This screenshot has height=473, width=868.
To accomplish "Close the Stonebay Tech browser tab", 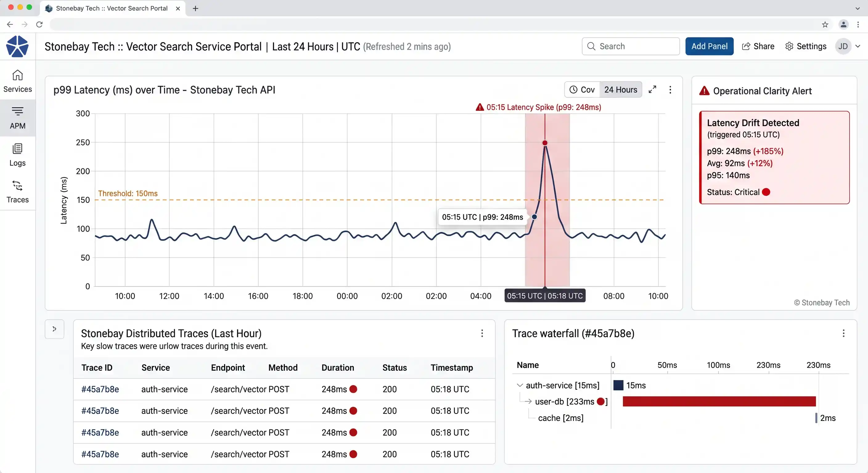I will tap(178, 8).
